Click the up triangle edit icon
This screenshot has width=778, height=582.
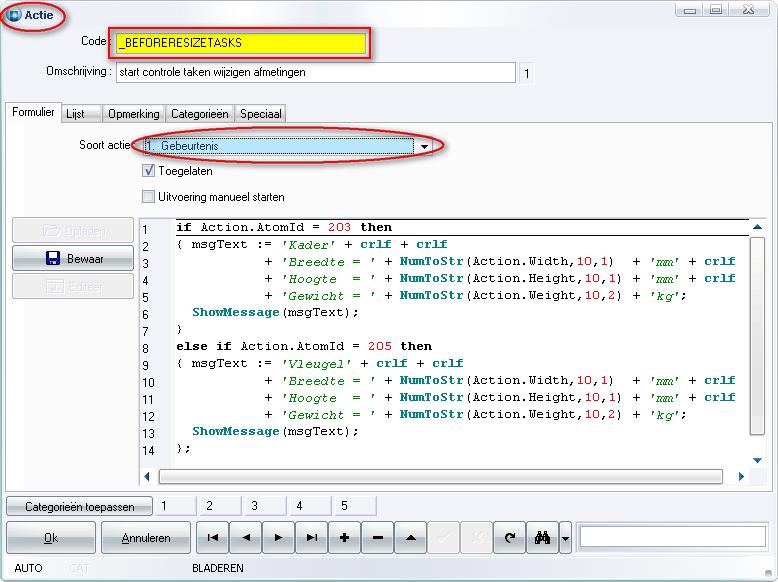(410, 537)
